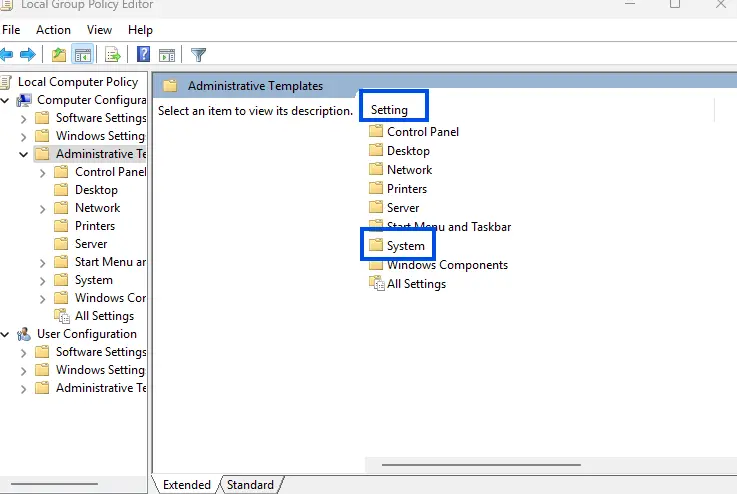Expand the Windows Components tree node
This screenshot has width=737, height=494.
coord(42,299)
